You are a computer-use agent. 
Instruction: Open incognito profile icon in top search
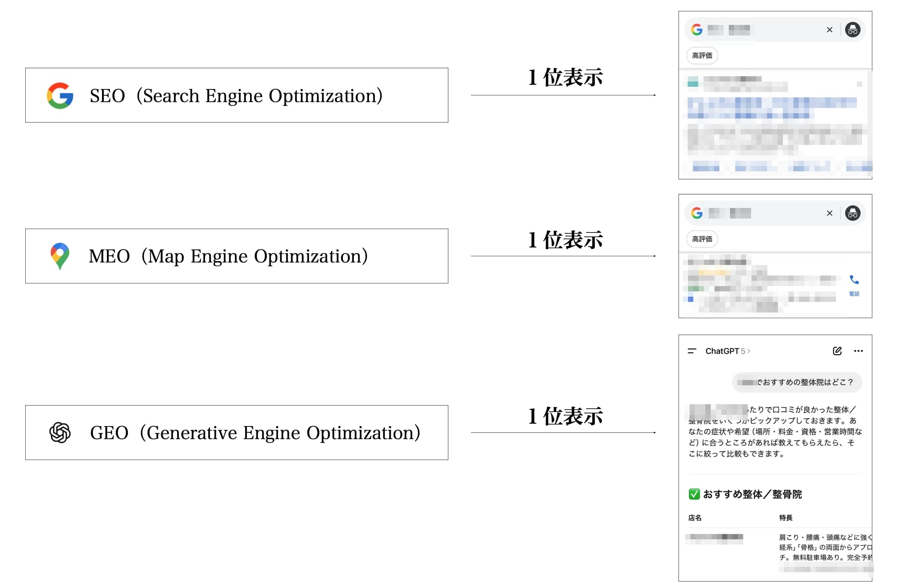tap(852, 30)
